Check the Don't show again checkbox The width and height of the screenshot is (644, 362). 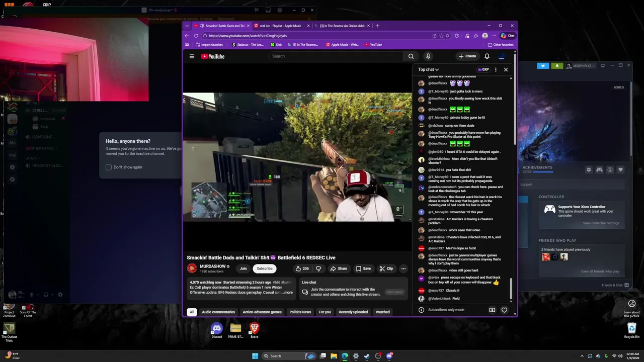coord(109,167)
